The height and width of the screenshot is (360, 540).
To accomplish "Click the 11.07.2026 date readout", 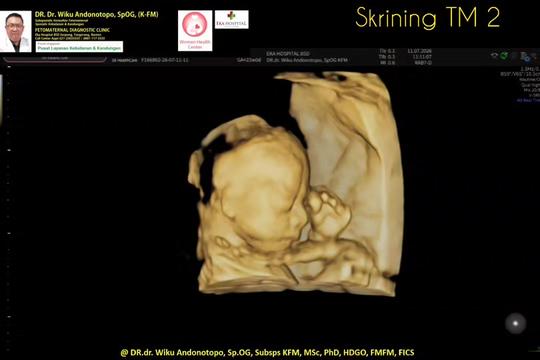I will tap(419, 51).
